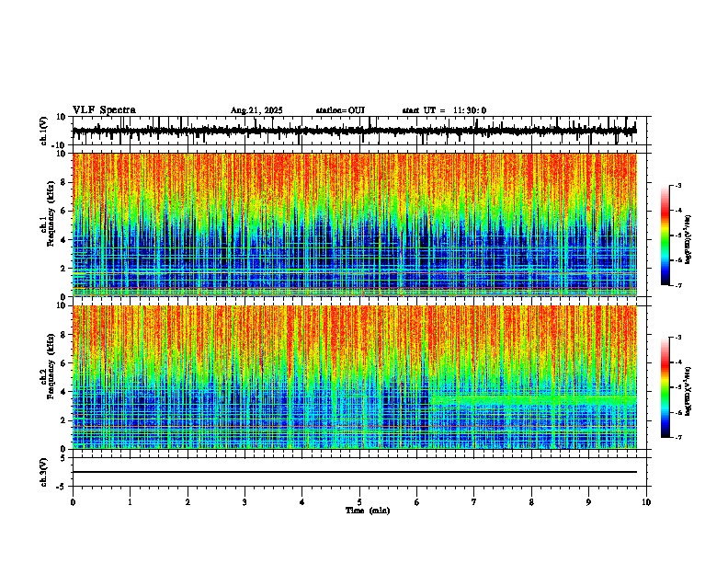Screen dimensions: 728x563
Task: Click inside the ch.2 spectrogram panel
Action: click(354, 377)
